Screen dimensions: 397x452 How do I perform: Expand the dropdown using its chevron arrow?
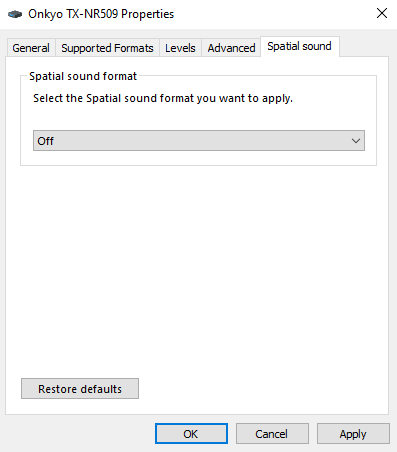pyautogui.click(x=356, y=141)
